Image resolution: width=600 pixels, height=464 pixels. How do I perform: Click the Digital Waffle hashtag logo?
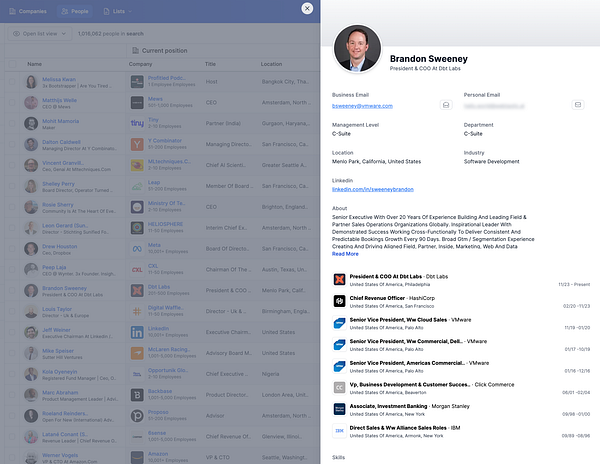tap(137, 311)
